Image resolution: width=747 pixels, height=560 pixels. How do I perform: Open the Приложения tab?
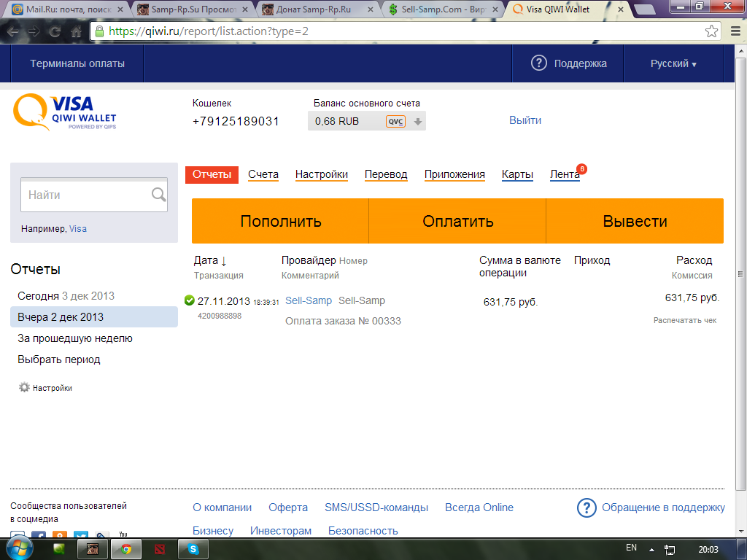coord(454,174)
